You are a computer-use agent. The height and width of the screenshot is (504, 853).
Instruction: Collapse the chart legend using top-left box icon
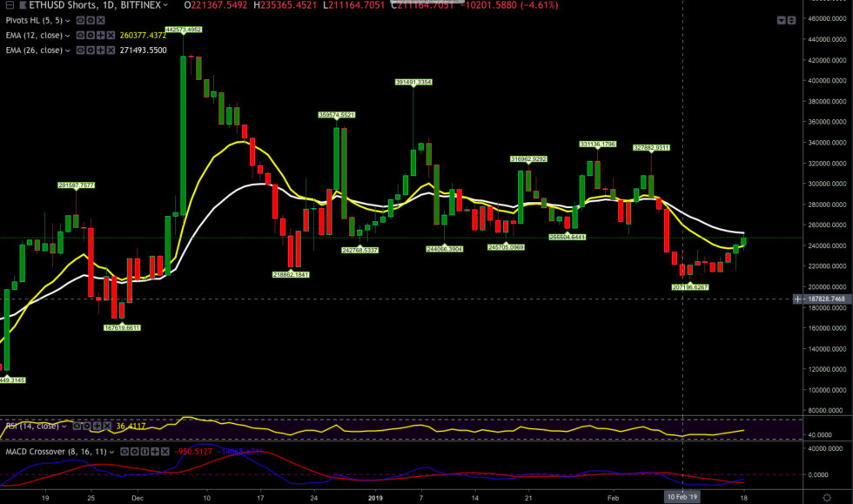click(x=10, y=5)
